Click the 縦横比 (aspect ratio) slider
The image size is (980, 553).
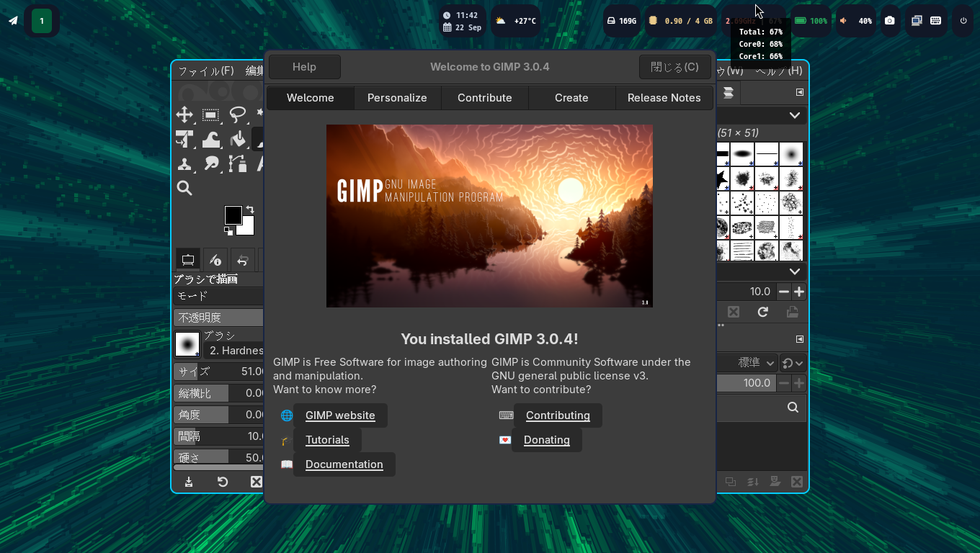coord(219,393)
